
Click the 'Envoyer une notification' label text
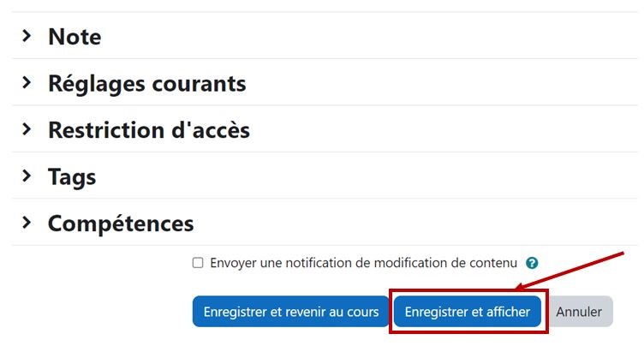363,263
